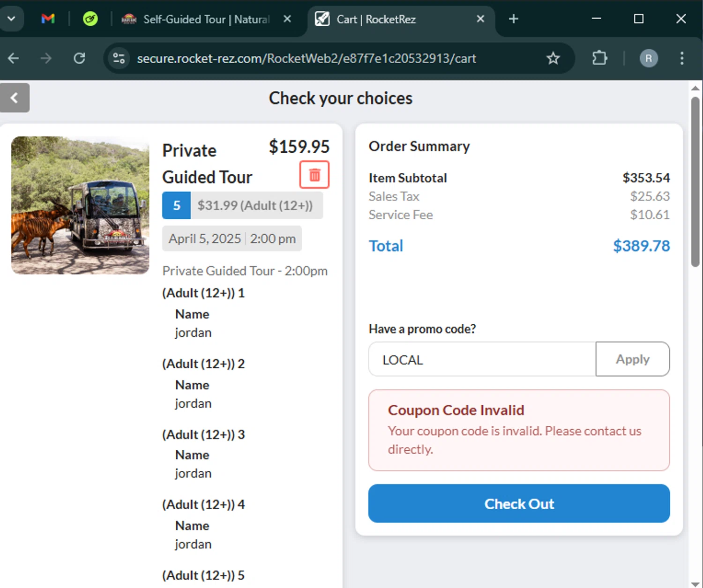Click the Sales Tax $25.63 value
This screenshot has height=588, width=703.
pos(650,196)
